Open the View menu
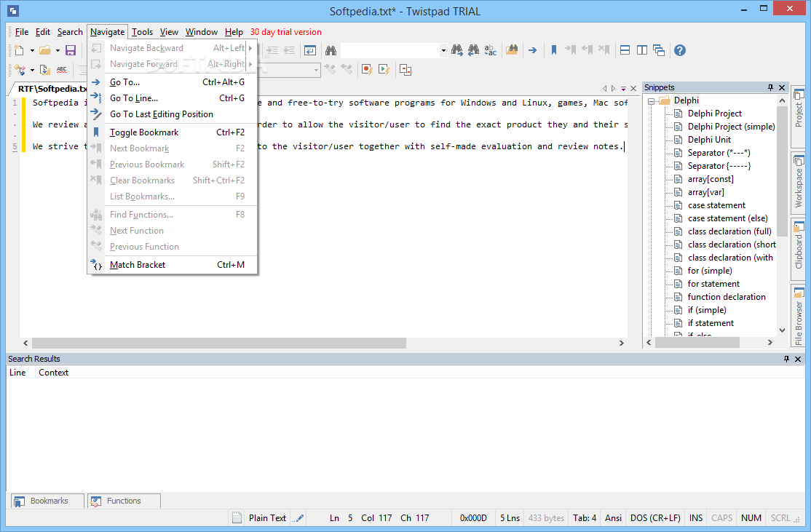 pyautogui.click(x=169, y=32)
